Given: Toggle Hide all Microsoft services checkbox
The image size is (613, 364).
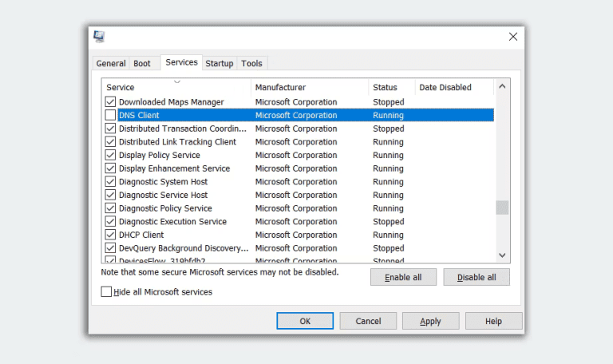Looking at the screenshot, I should point(106,291).
